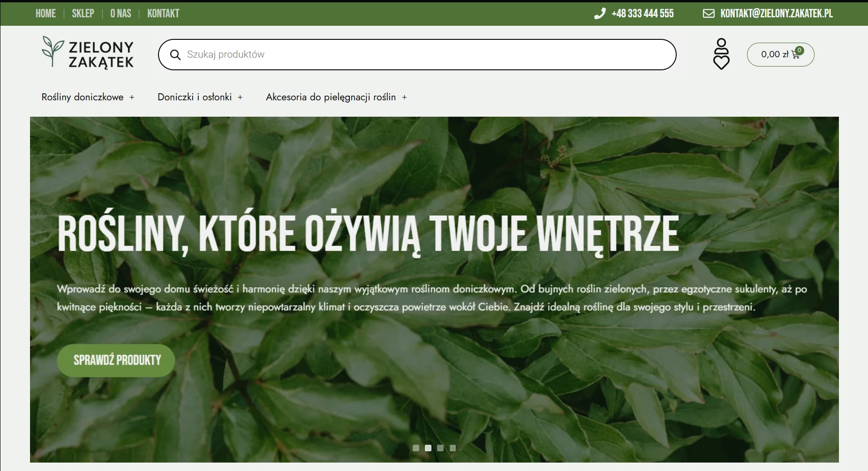
Task: Expand the Rośliny doniczkowe plus submenu
Action: (132, 97)
